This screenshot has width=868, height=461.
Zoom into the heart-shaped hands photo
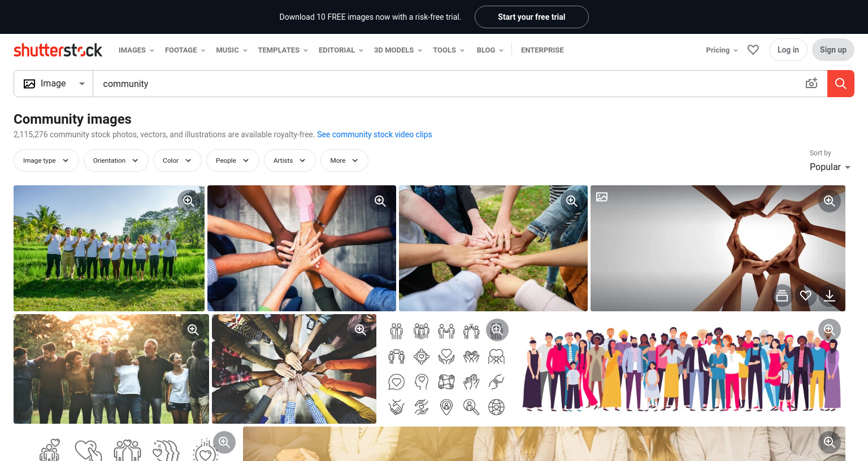[829, 201]
